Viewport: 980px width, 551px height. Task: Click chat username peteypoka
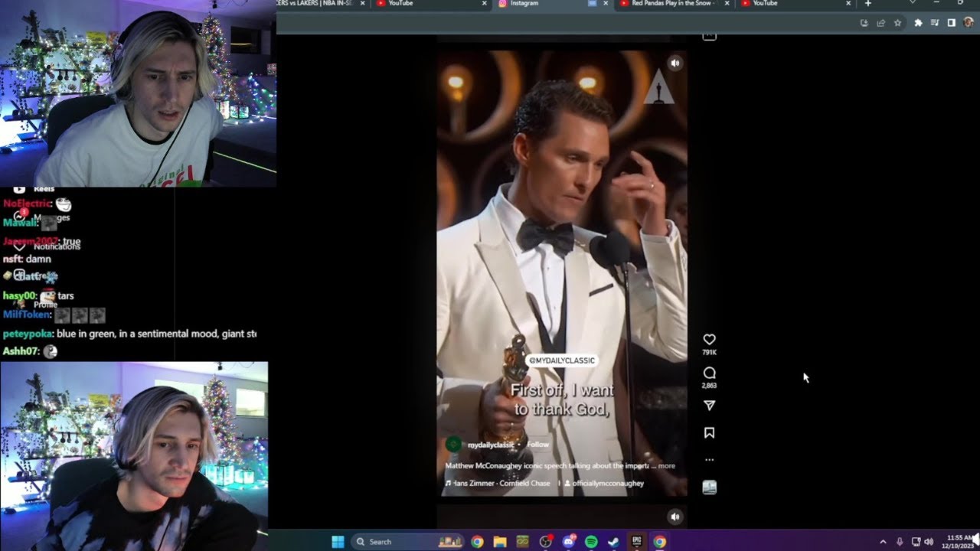[x=27, y=334]
